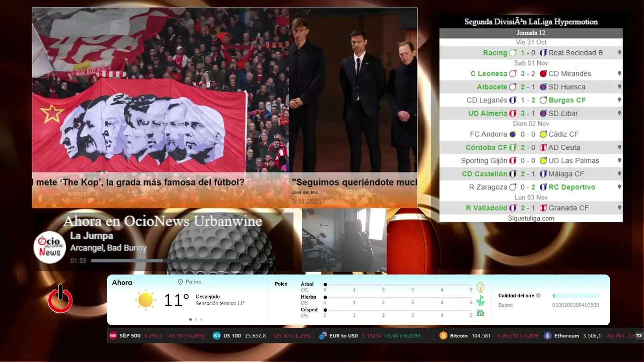This screenshot has height=362, width=644.
Task: Click the map pin on the R Valladolid row
Action: pyautogui.click(x=619, y=208)
